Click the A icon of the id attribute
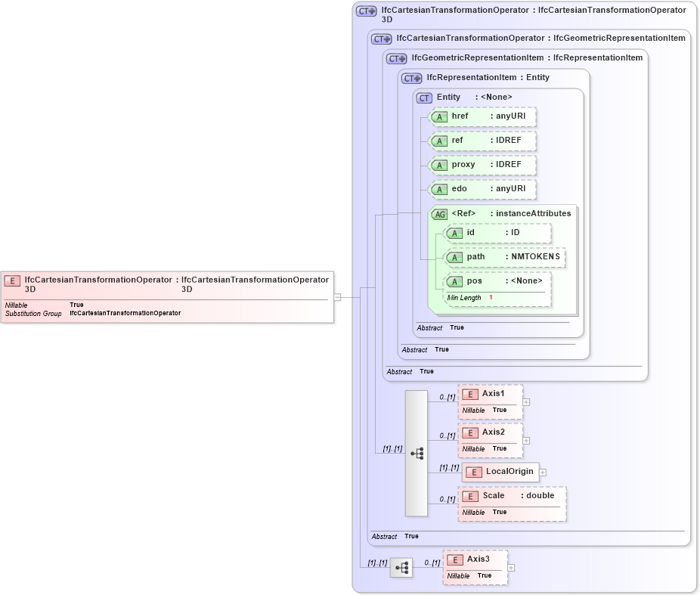 click(x=456, y=233)
